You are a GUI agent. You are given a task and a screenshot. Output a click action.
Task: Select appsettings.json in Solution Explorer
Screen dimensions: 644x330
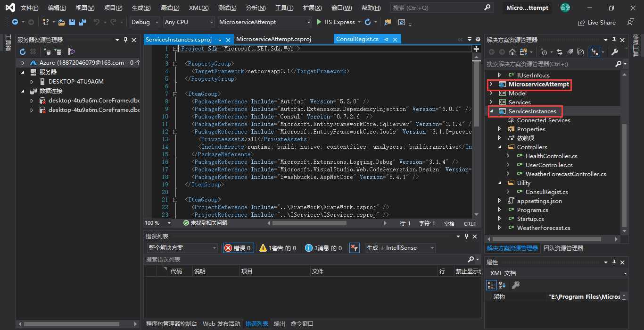539,201
